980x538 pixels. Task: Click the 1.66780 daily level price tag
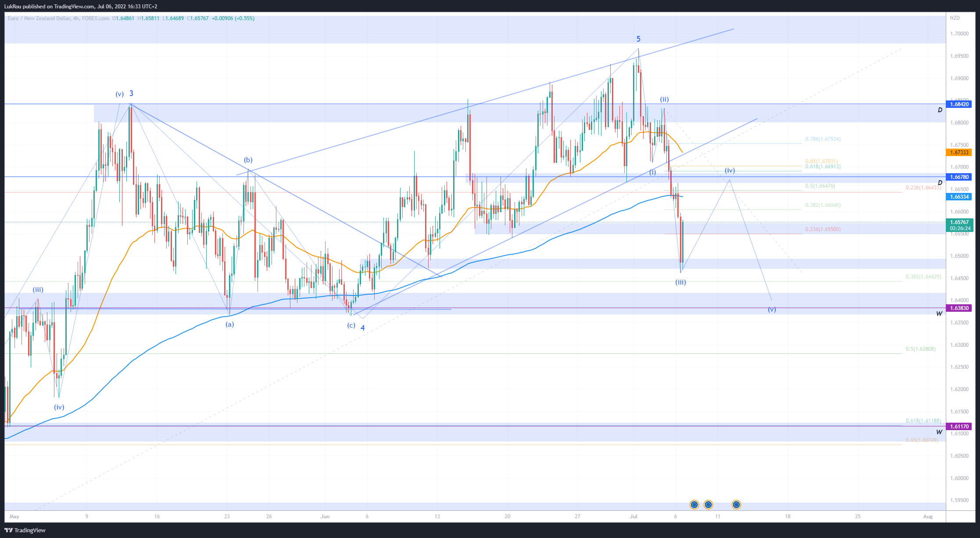click(959, 177)
